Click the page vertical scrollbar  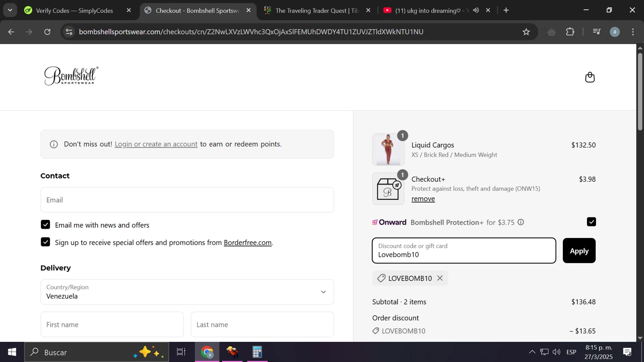tap(640, 92)
